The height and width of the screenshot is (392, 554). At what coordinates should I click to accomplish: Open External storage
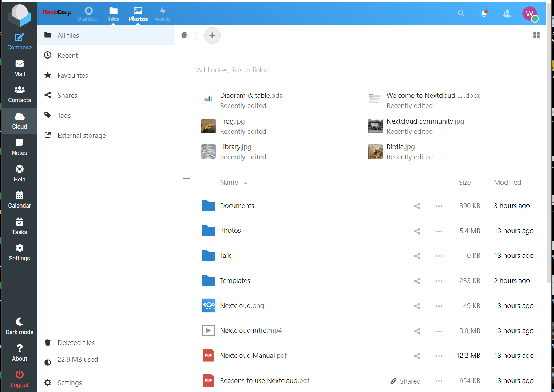106,135
